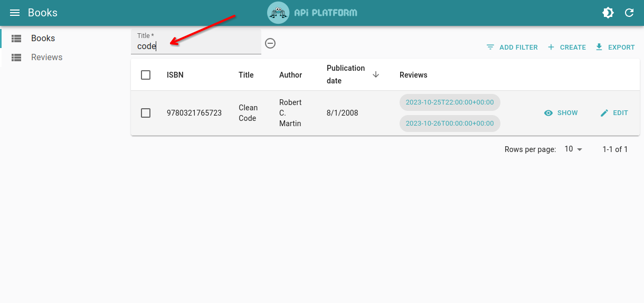Open the hamburger menu in the header
Screen dimensions: 644x303
point(15,13)
